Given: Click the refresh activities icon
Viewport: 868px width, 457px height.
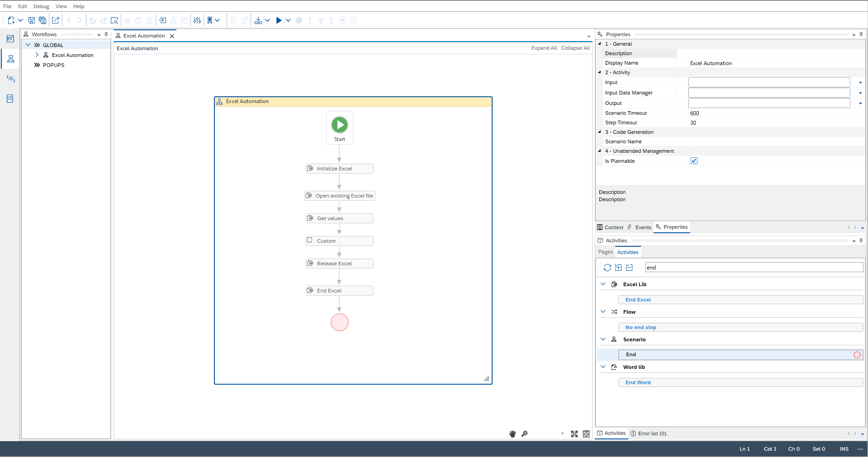Looking at the screenshot, I should pyautogui.click(x=607, y=268).
